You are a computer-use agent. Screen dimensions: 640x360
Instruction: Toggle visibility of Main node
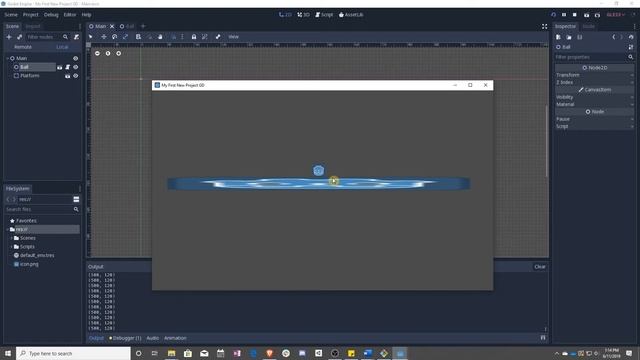76,58
